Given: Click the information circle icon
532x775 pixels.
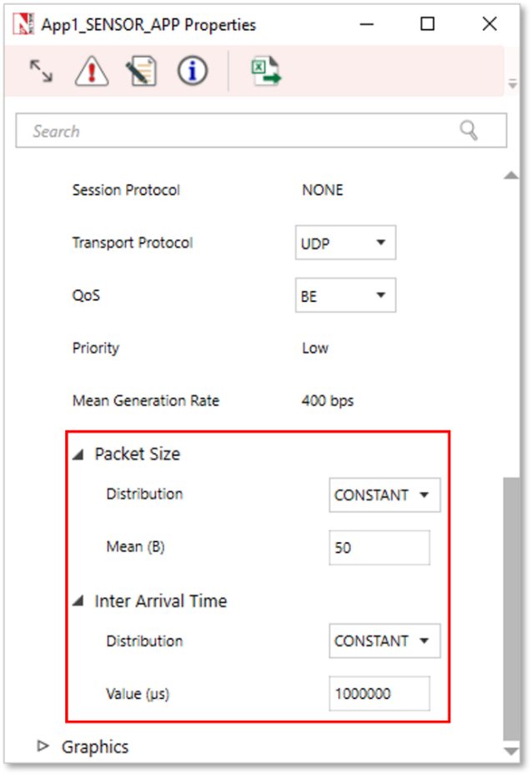Looking at the screenshot, I should [x=193, y=72].
